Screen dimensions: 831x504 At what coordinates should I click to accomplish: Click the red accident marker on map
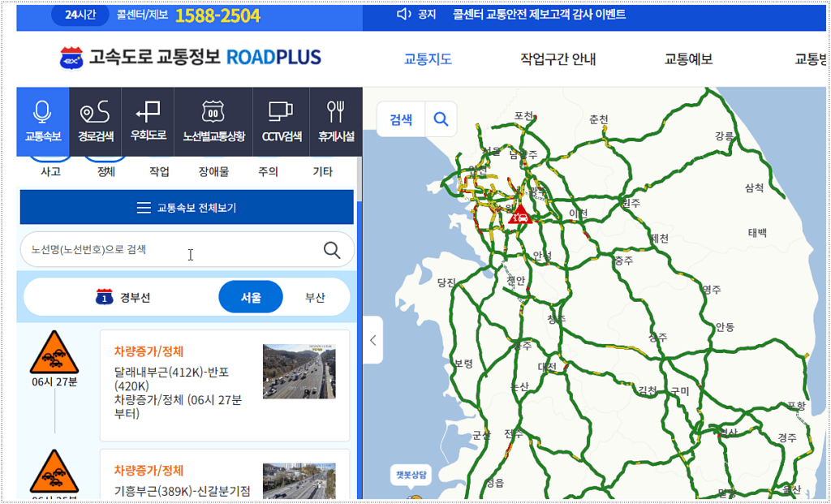[519, 215]
